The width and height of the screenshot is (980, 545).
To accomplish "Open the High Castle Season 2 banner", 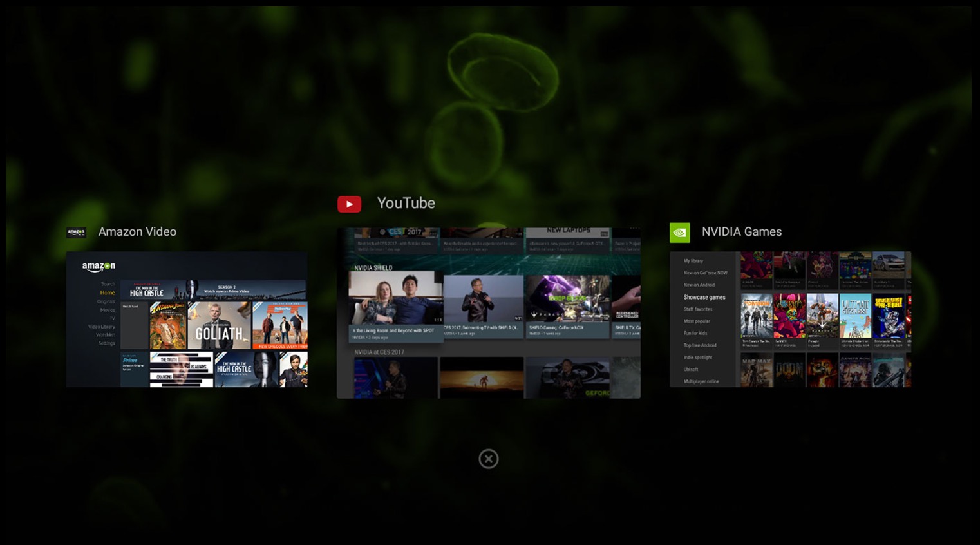I will click(212, 290).
